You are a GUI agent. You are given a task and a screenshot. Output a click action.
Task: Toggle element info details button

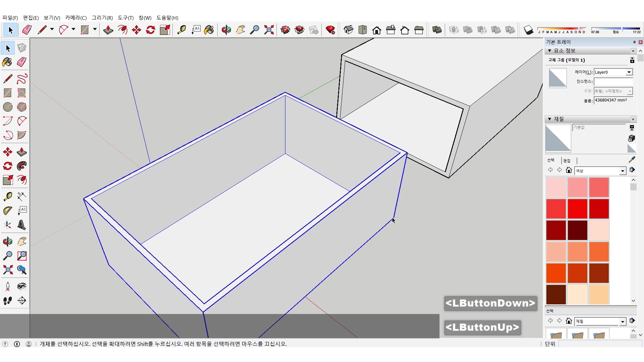pyautogui.click(x=632, y=60)
